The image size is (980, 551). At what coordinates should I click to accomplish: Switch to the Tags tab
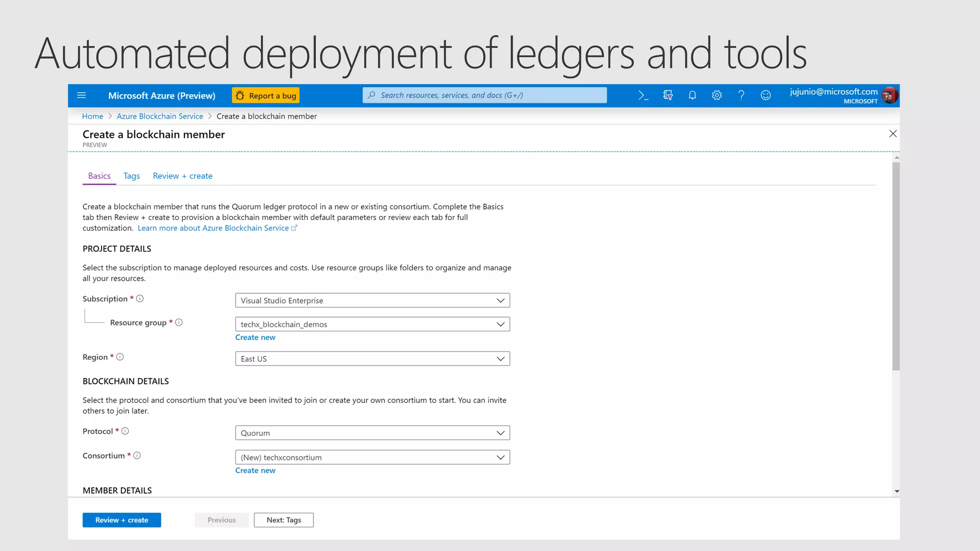132,176
